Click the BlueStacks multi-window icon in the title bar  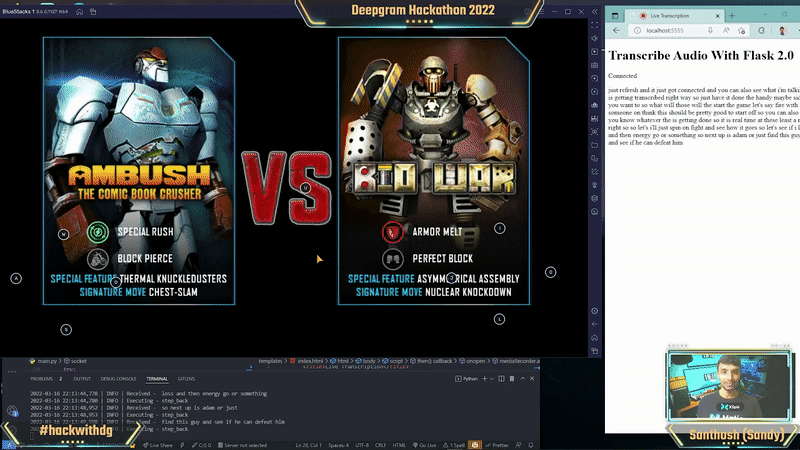coord(93,12)
